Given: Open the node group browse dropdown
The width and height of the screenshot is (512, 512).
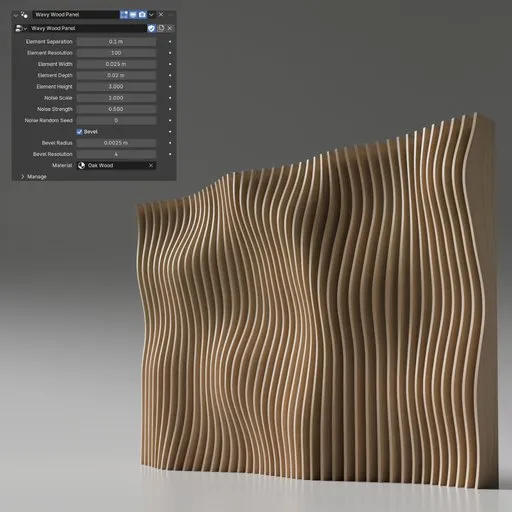Looking at the screenshot, I should point(21,28).
